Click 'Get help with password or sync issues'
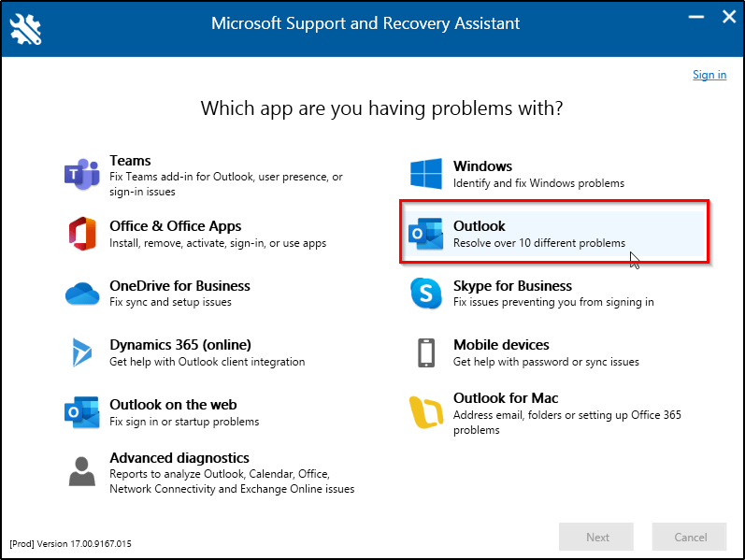The image size is (745, 560). coord(546,362)
